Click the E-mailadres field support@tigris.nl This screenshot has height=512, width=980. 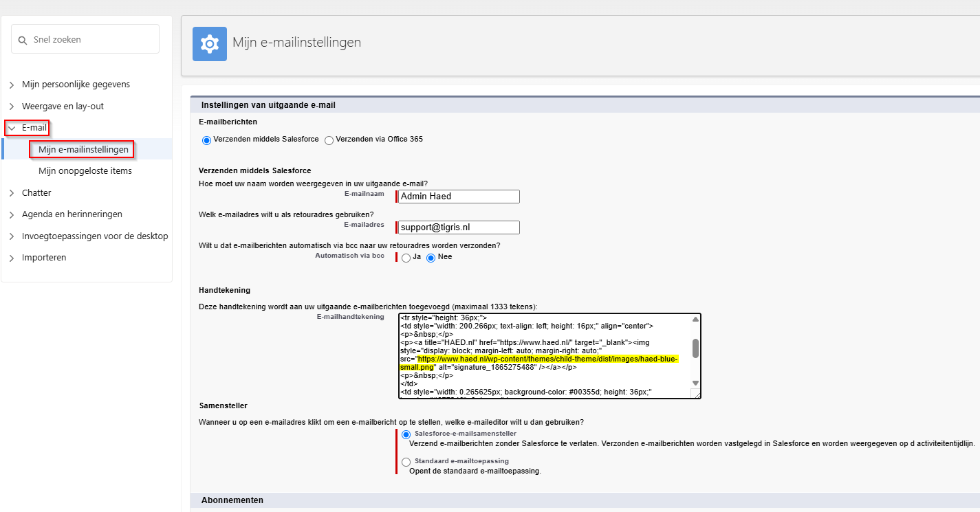tap(459, 227)
